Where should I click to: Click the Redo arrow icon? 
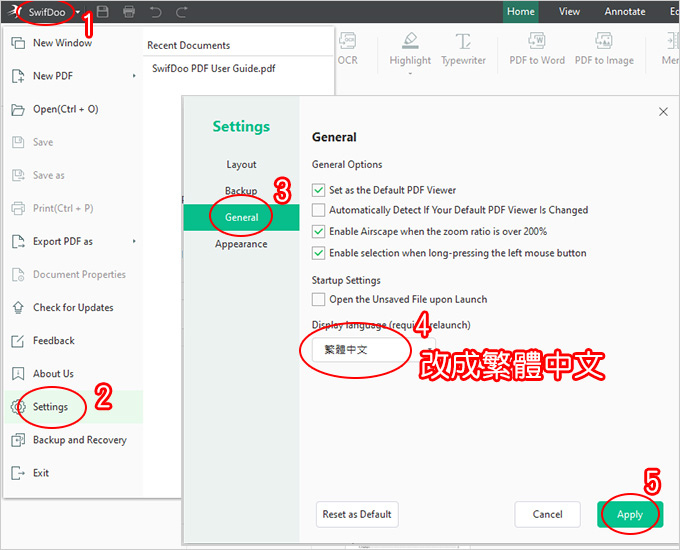tap(182, 12)
